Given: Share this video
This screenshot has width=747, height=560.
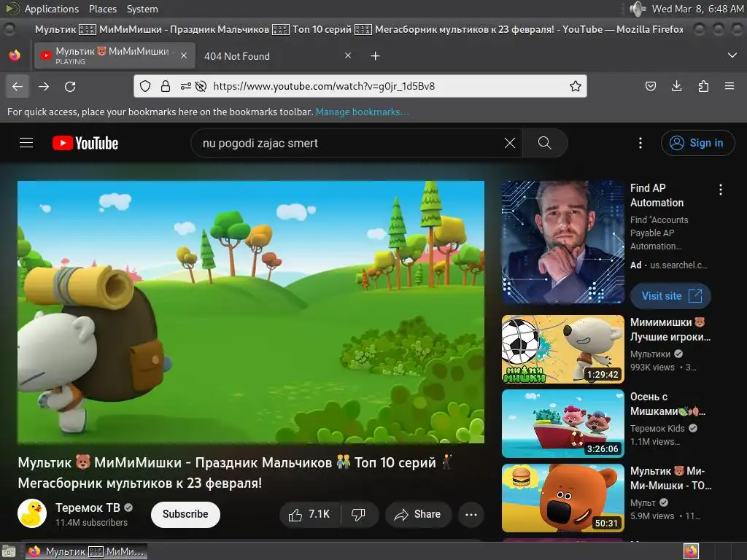Looking at the screenshot, I should point(418,514).
